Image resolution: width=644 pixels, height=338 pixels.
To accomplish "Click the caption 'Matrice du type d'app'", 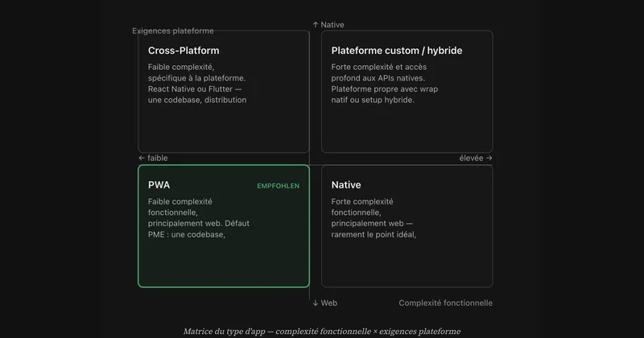I will pyautogui.click(x=321, y=331).
